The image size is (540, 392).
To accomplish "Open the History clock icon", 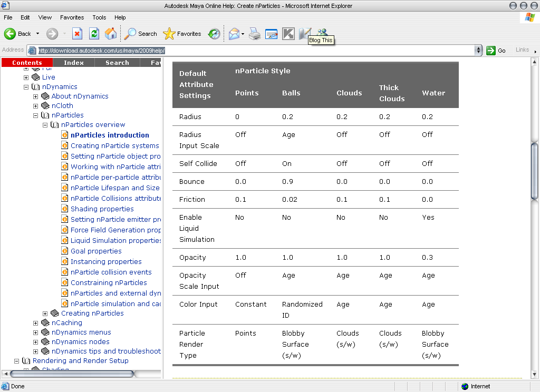I will pos(214,34).
